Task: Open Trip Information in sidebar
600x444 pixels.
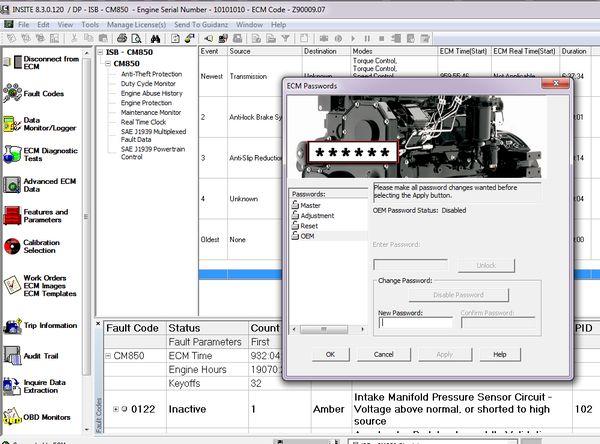Action: [x=40, y=326]
